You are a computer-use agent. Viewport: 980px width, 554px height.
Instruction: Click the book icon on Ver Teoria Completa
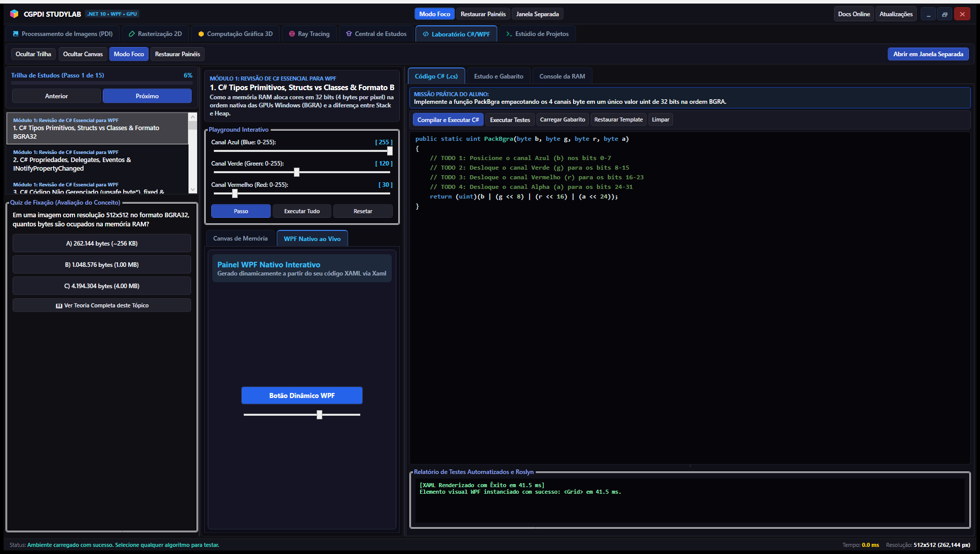point(59,306)
